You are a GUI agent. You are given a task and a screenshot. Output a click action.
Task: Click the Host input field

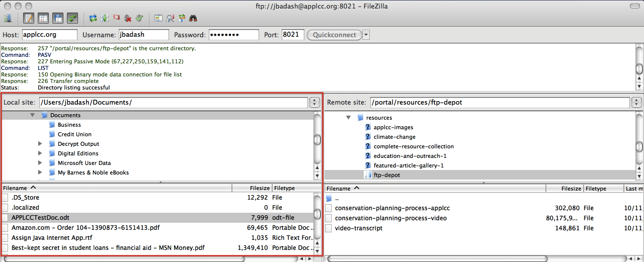coord(49,35)
